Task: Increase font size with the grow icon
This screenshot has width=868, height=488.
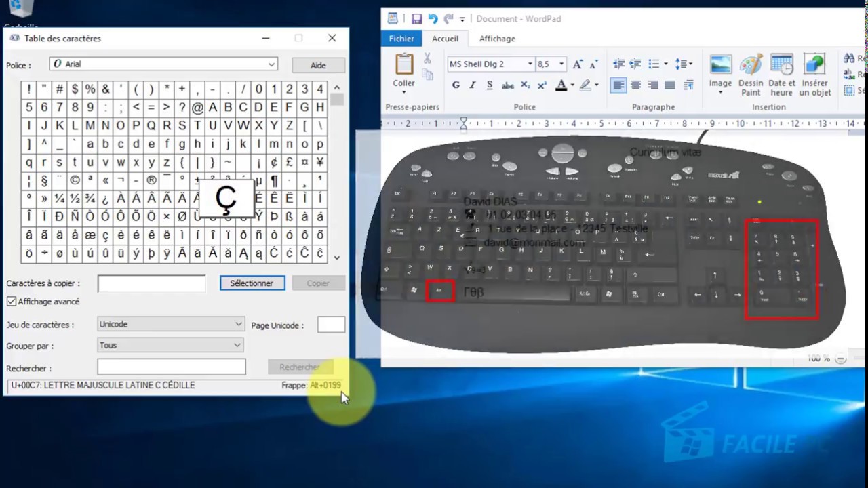Action: click(578, 64)
